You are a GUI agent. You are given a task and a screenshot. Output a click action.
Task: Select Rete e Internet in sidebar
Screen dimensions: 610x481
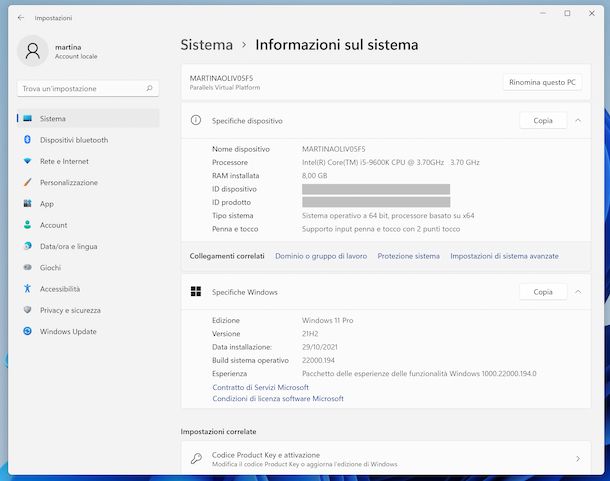tap(88, 161)
